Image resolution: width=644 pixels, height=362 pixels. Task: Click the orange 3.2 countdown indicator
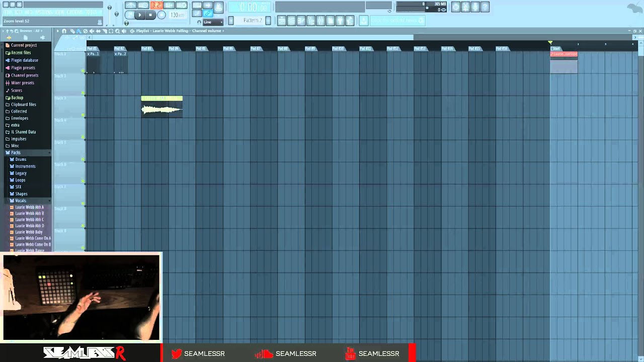(156, 6)
